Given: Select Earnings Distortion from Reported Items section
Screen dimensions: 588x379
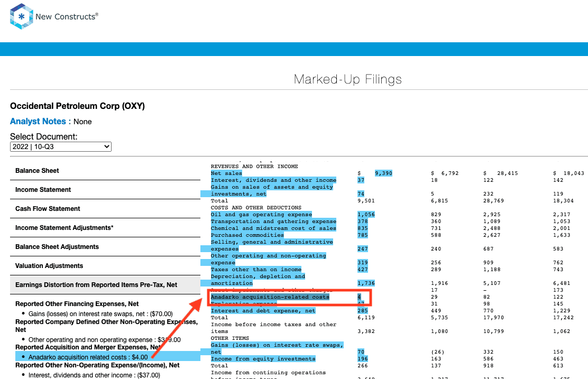Looking at the screenshot, I should point(105,285).
